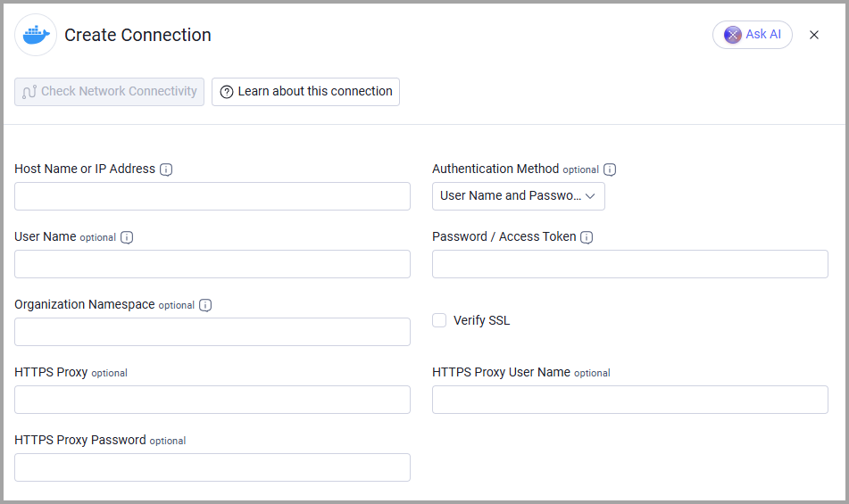Click info icon beside Password / Access Token
Image resolution: width=849 pixels, height=504 pixels.
point(587,237)
